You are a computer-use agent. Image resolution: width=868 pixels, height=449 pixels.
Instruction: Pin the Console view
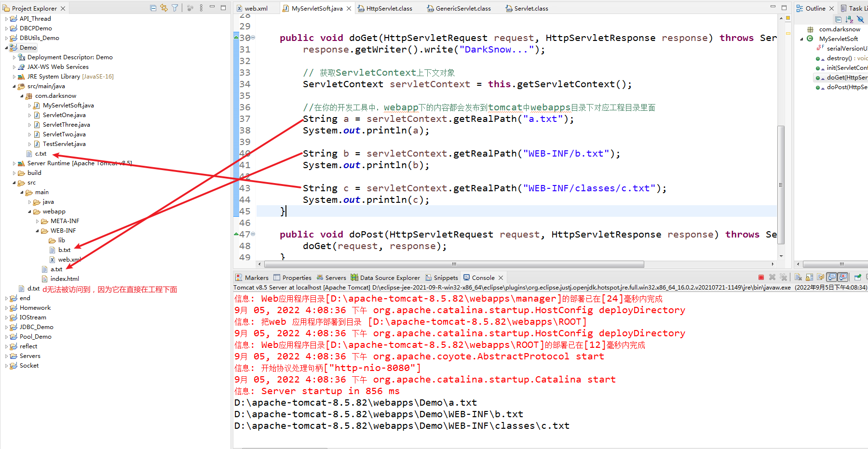tap(857, 277)
